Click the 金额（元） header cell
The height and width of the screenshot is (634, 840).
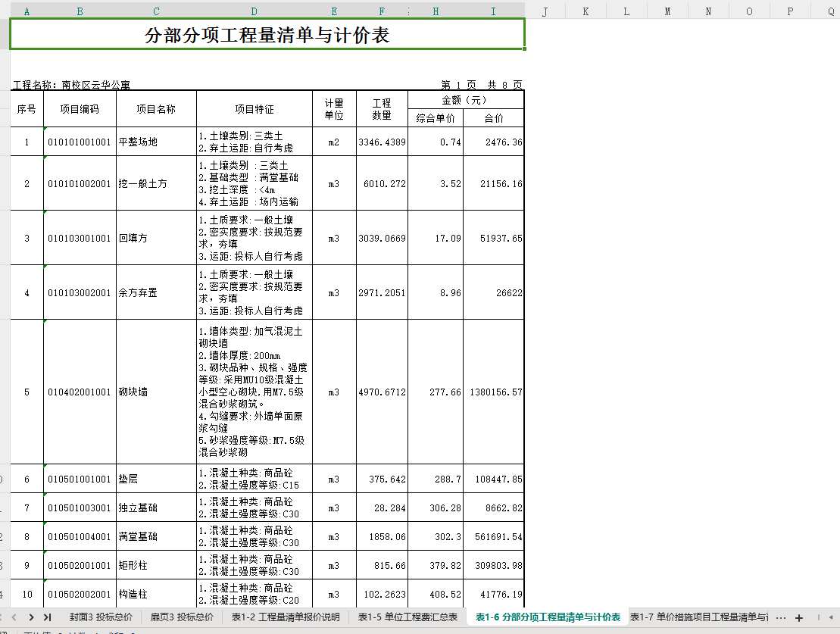466,100
